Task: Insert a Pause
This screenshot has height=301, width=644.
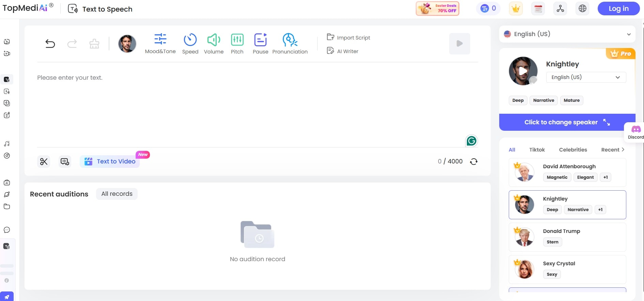Action: click(260, 44)
